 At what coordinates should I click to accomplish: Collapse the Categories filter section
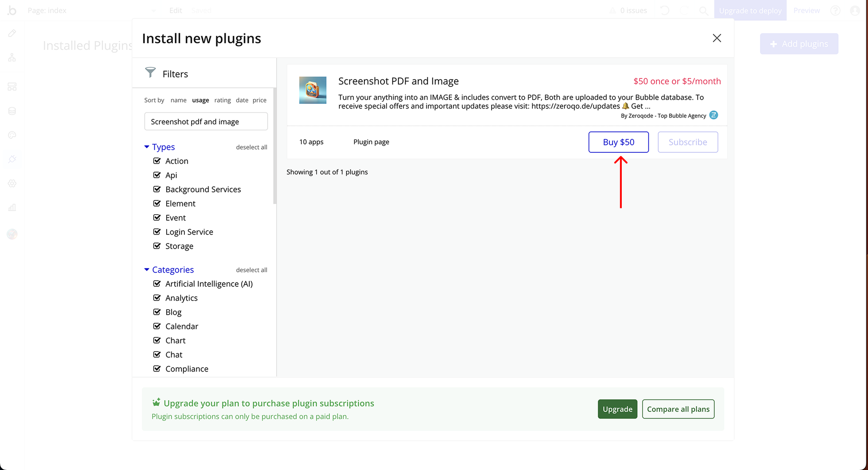pos(147,270)
